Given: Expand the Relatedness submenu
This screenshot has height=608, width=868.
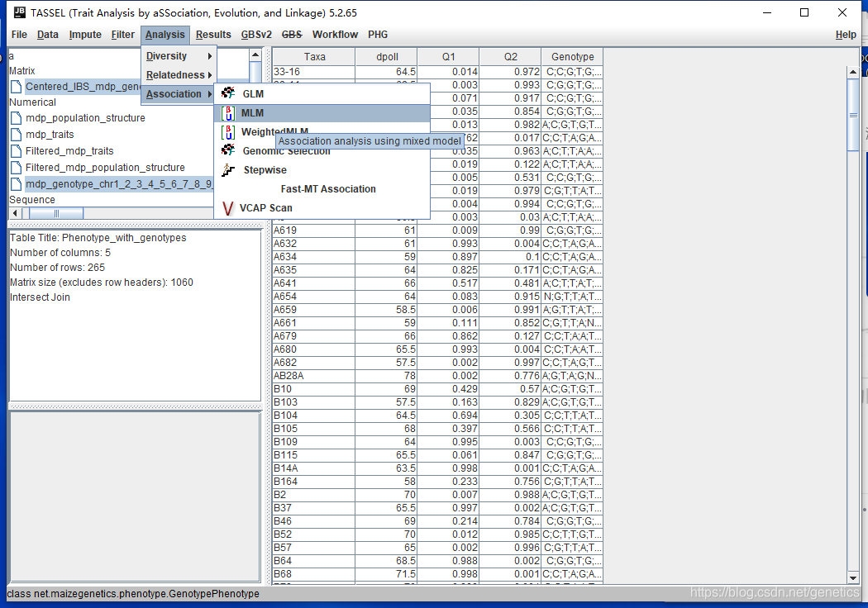Looking at the screenshot, I should (x=179, y=74).
